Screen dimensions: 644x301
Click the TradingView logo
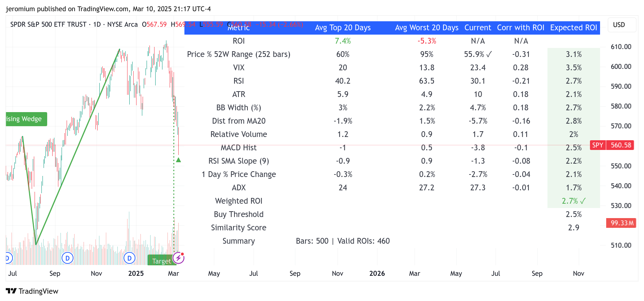[x=32, y=291]
